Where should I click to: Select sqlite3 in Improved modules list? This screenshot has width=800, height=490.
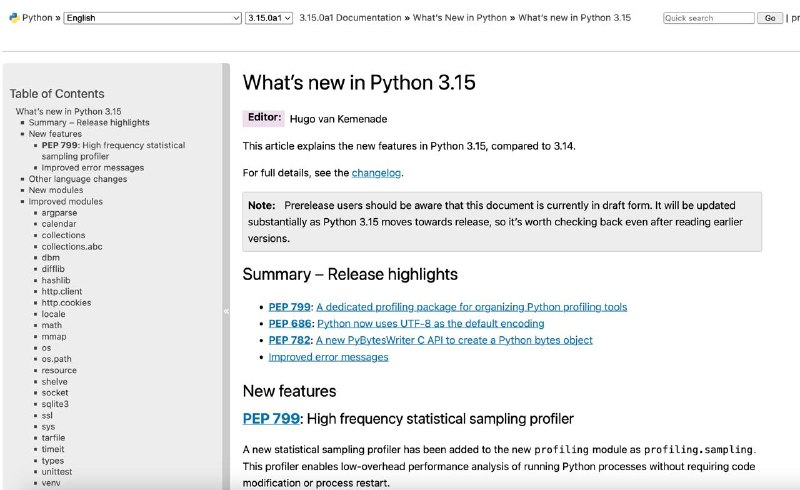click(55, 404)
